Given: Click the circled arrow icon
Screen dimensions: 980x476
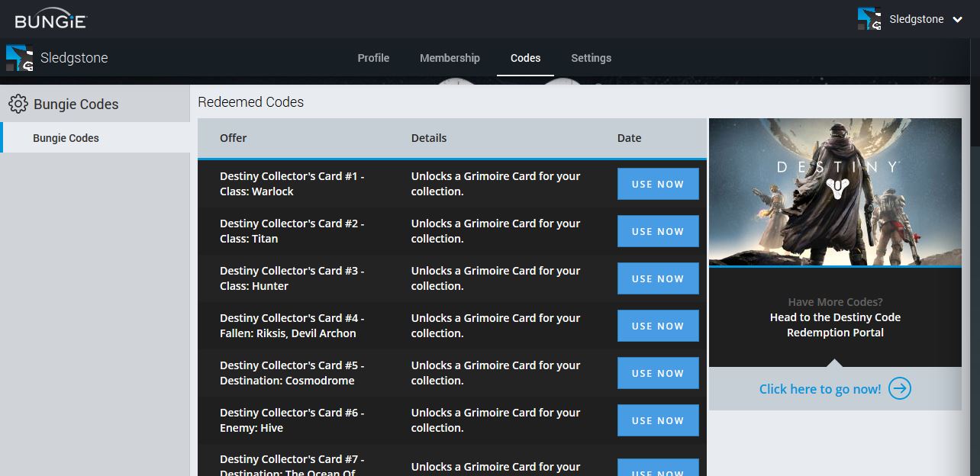Looking at the screenshot, I should click(900, 389).
